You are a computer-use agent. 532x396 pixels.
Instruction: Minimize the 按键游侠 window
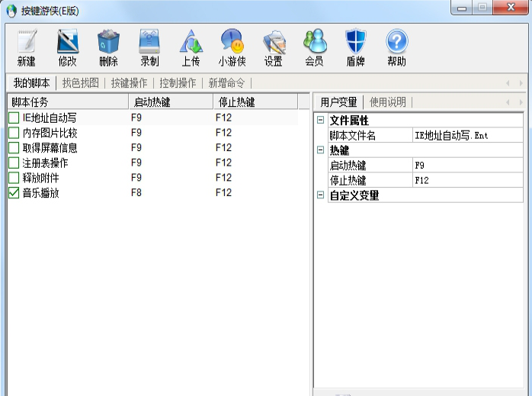coord(461,8)
